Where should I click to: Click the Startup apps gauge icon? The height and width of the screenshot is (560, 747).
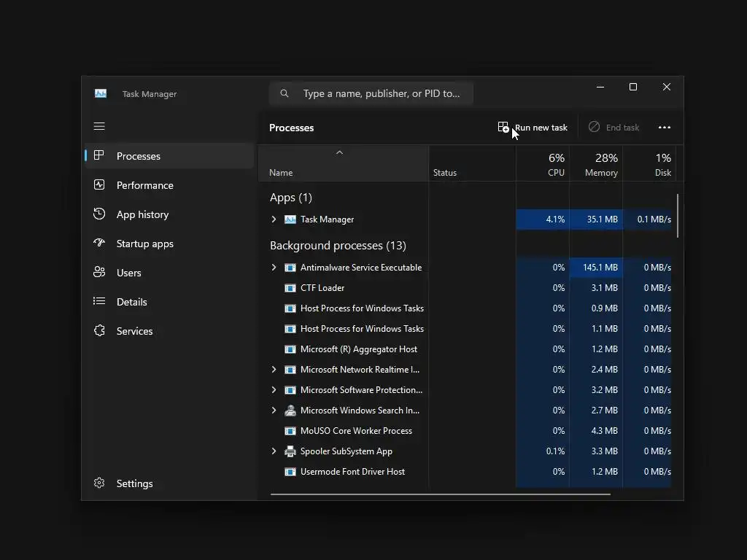coord(99,243)
